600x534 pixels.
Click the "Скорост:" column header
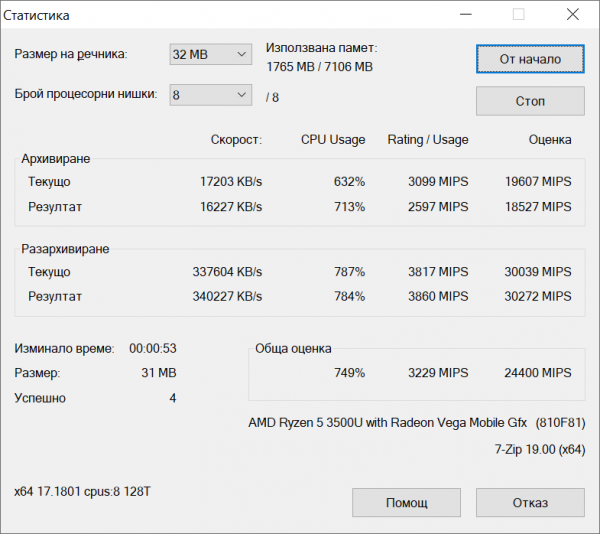pyautogui.click(x=236, y=140)
